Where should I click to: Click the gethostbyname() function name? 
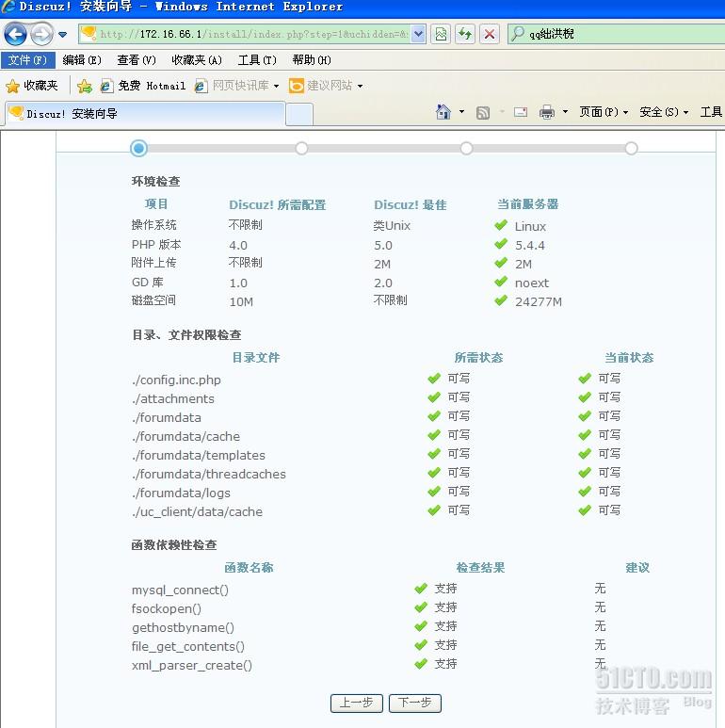click(x=183, y=628)
